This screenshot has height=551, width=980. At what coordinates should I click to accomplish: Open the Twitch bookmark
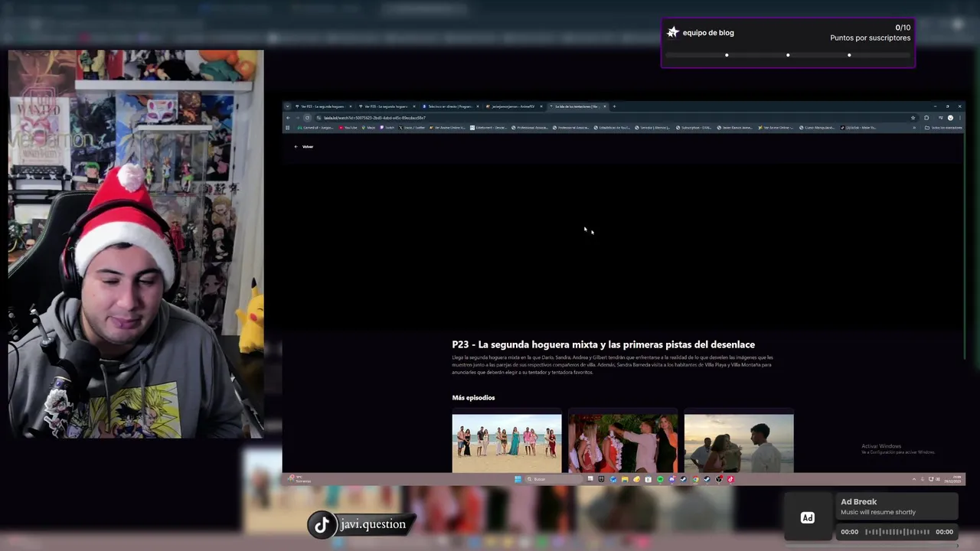(387, 127)
